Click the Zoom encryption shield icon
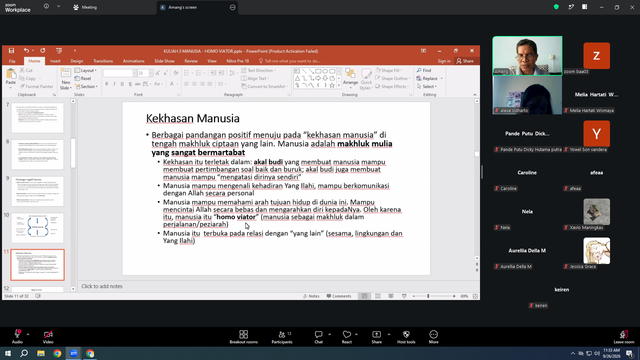The image size is (640, 360). click(556, 7)
